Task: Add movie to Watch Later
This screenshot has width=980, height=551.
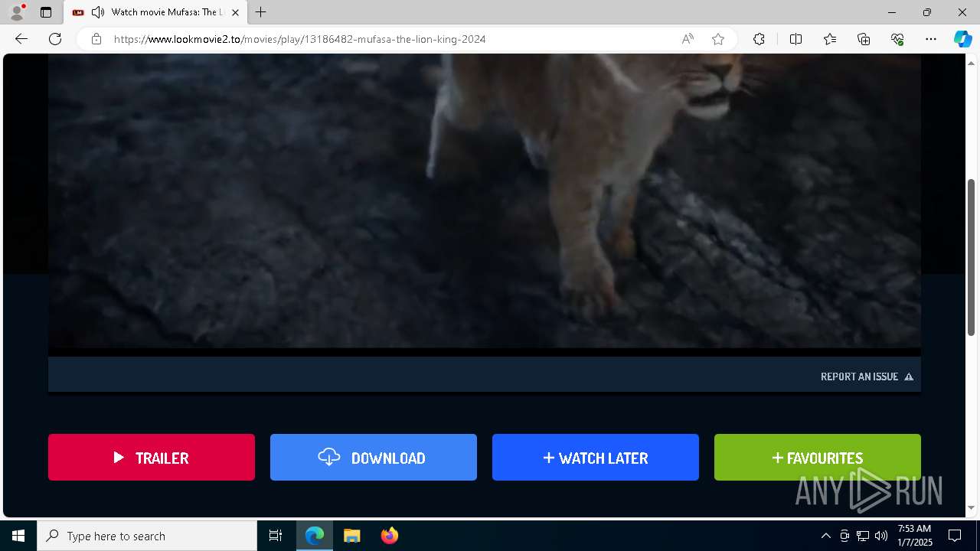Action: [596, 458]
